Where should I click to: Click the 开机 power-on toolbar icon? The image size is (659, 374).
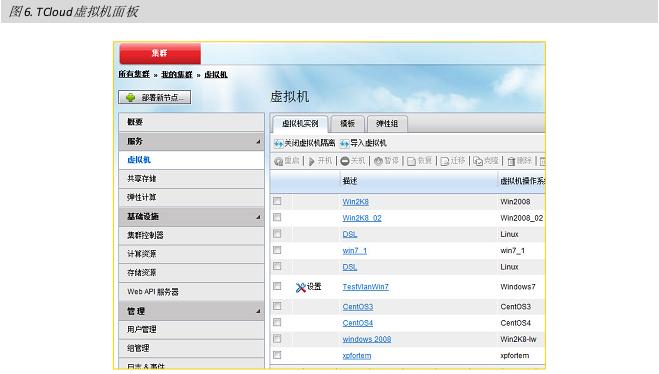pyautogui.click(x=311, y=161)
